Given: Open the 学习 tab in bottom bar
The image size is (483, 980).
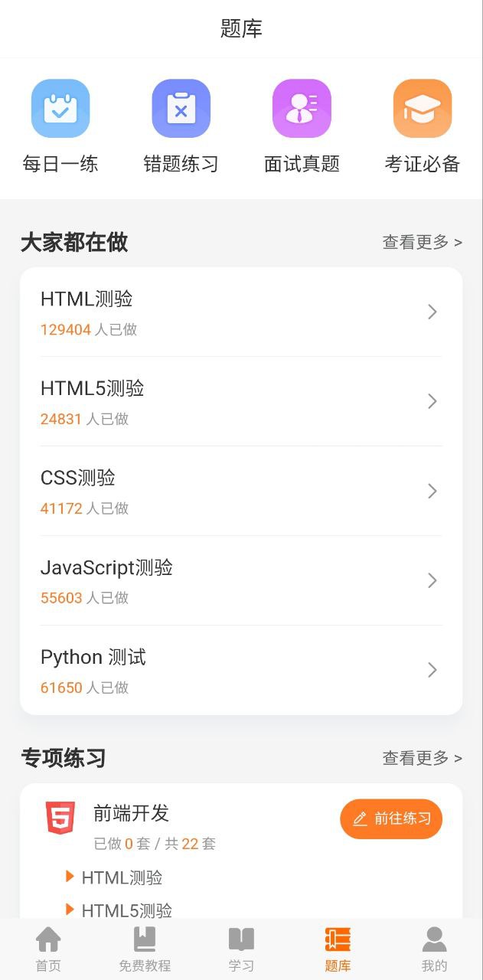Looking at the screenshot, I should 241,949.
